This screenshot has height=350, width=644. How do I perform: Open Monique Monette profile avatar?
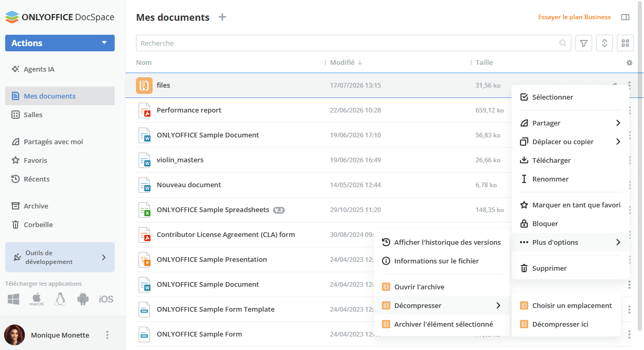15,335
